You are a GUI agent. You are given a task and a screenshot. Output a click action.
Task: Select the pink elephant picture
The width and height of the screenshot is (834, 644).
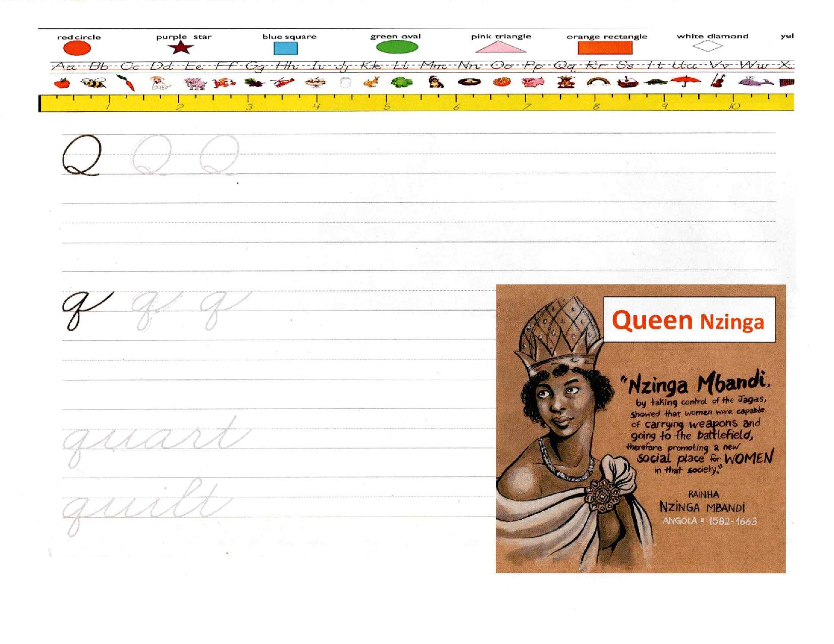pos(195,83)
